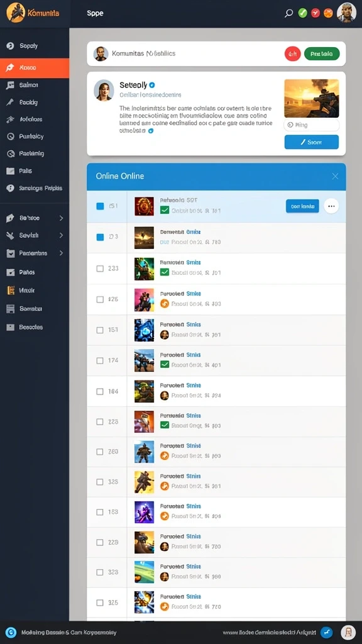The width and height of the screenshot is (362, 644).
Task: Click the green pill button in the header card
Action: coord(322,54)
